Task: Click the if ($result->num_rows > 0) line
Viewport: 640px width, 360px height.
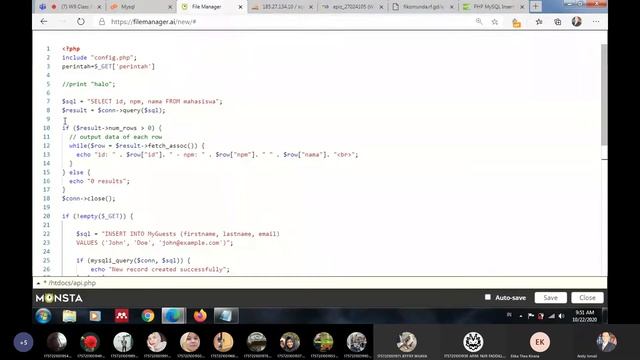Action: click(112, 128)
